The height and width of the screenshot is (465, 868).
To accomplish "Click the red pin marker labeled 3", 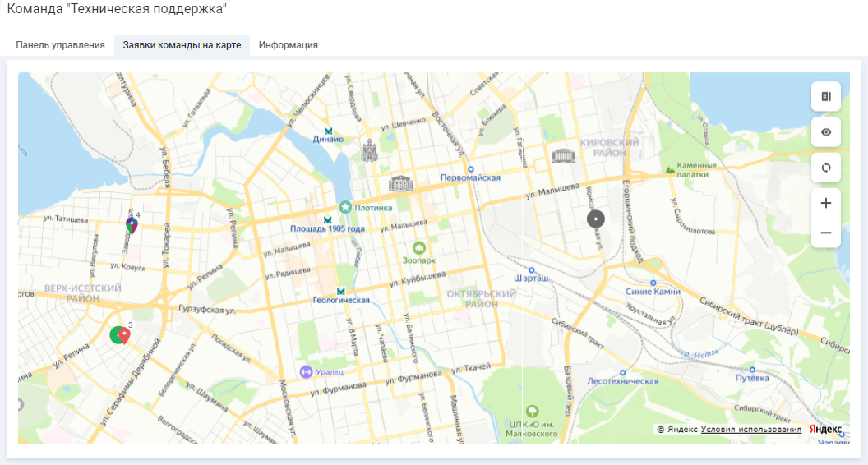I will (x=124, y=334).
